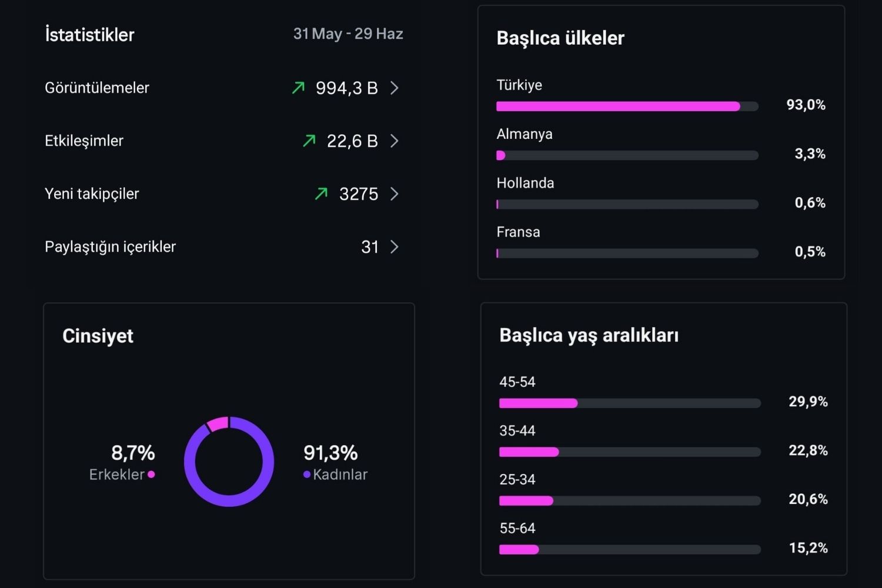Viewport: 882px width, 588px height.
Task: Click the green trend arrow beside Yeni takipçiler
Action: [321, 194]
